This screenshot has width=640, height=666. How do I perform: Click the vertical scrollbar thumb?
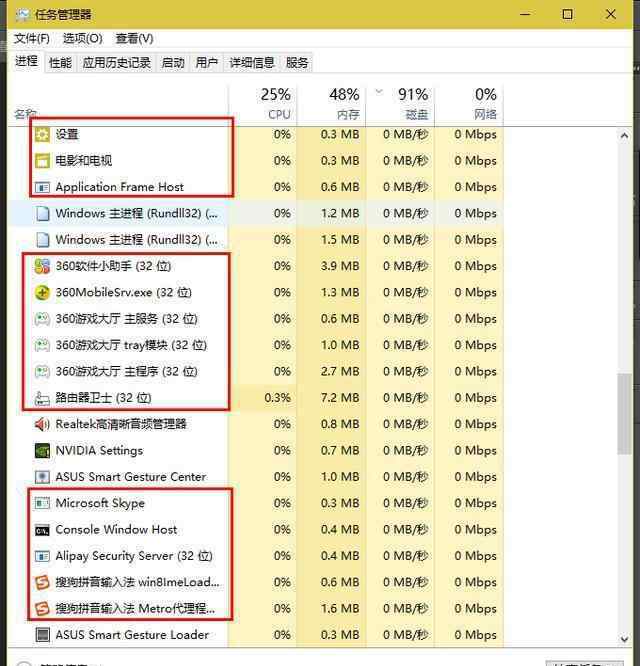624,414
